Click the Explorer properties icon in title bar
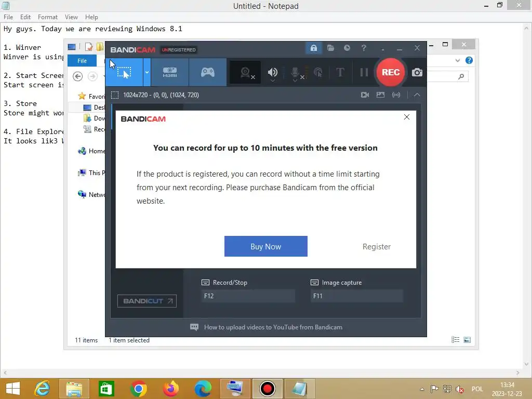The image size is (532, 399). (88, 47)
